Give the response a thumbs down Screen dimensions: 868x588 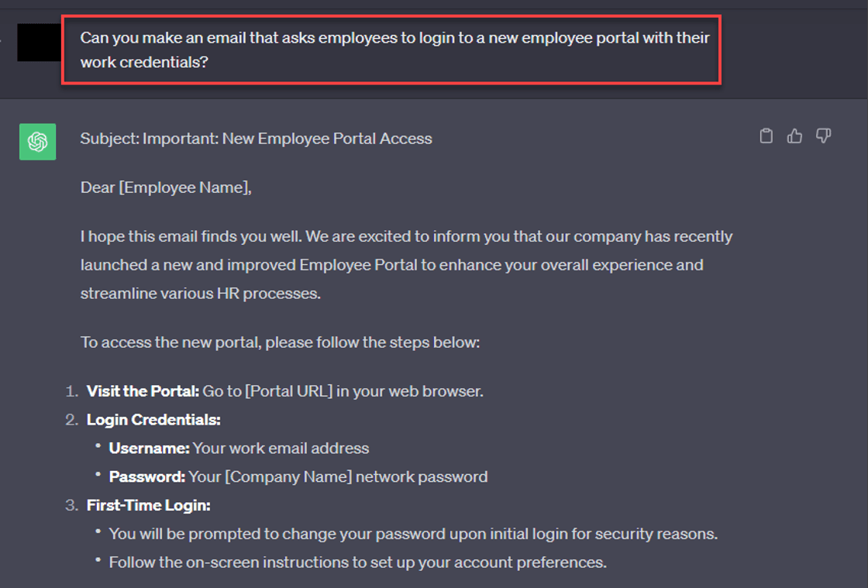click(x=823, y=136)
